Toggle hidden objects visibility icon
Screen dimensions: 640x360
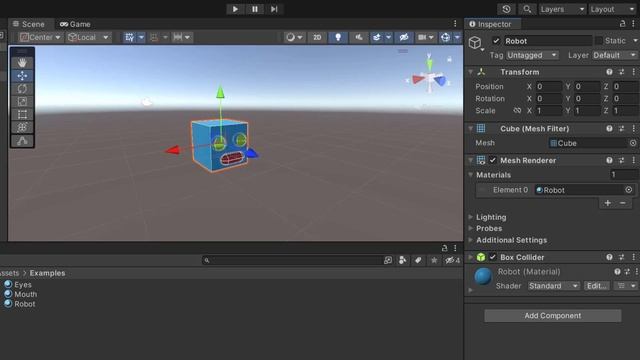coord(404,37)
